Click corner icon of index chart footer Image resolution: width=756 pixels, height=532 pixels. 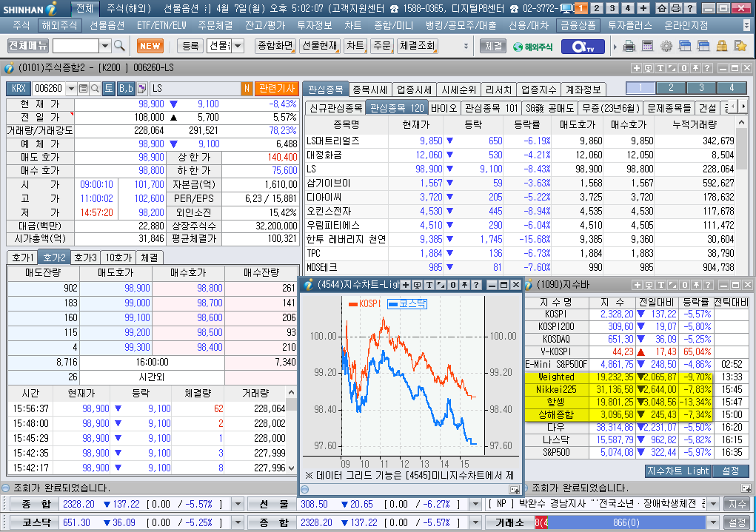click(514, 490)
